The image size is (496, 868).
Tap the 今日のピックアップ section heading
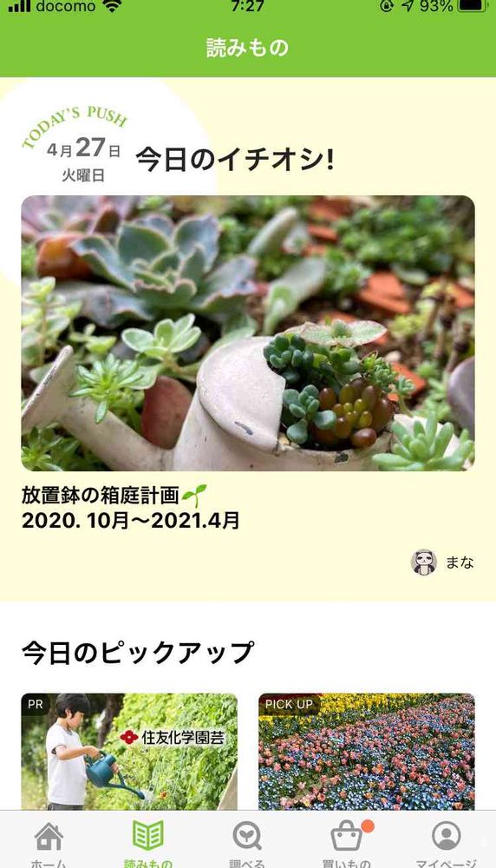[138, 654]
